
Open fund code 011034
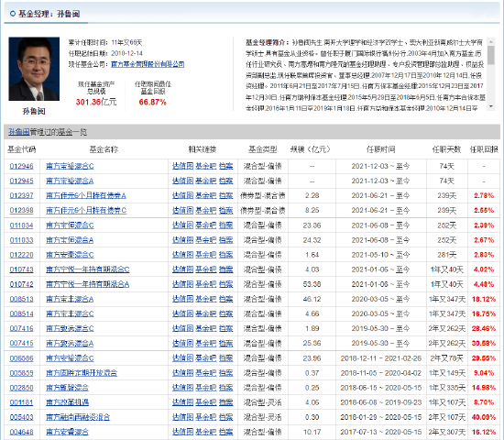[22, 225]
